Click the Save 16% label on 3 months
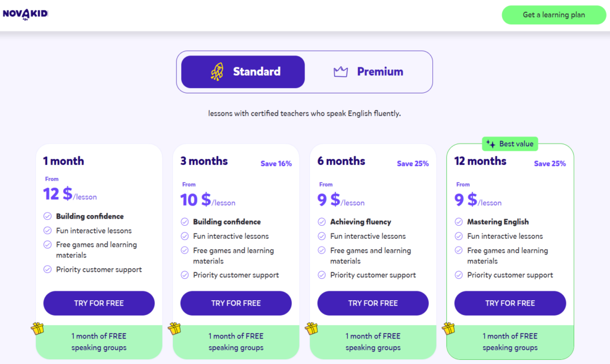This screenshot has height=364, width=610. pyautogui.click(x=276, y=163)
